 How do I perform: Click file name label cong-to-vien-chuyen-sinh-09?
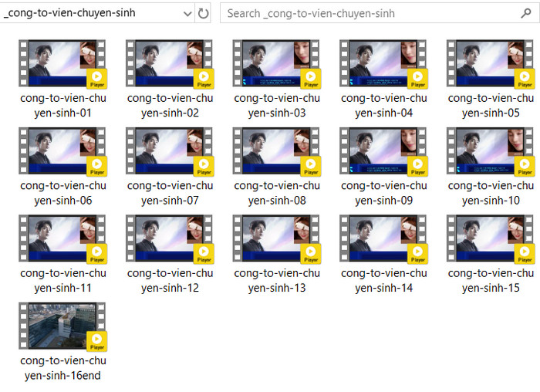pyautogui.click(x=384, y=193)
